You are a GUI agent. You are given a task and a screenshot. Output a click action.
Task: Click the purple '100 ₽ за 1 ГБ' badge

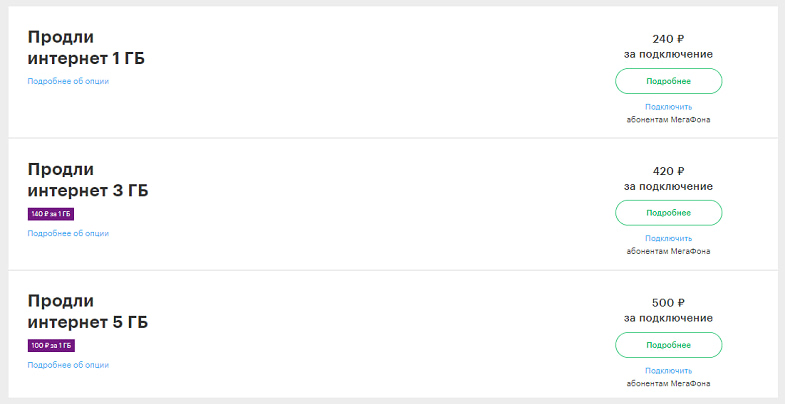[x=51, y=346]
